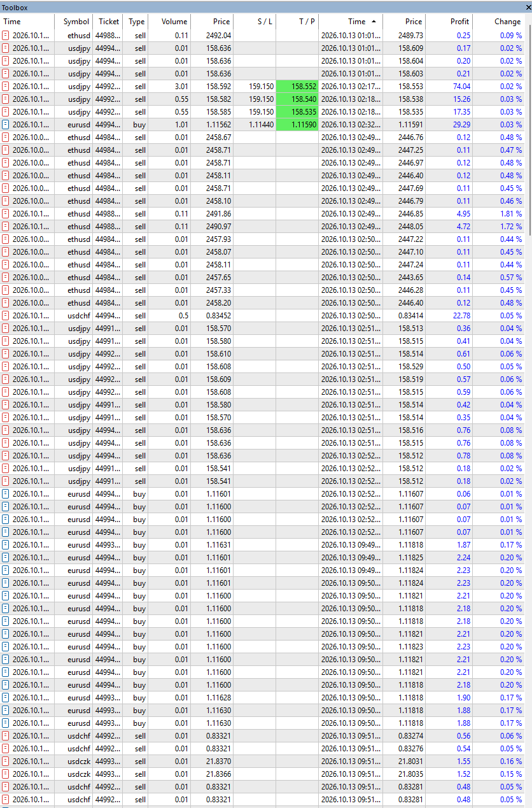The height and width of the screenshot is (808, 532).
Task: Select the green take-profit cell 158.552
Action: pyautogui.click(x=297, y=87)
